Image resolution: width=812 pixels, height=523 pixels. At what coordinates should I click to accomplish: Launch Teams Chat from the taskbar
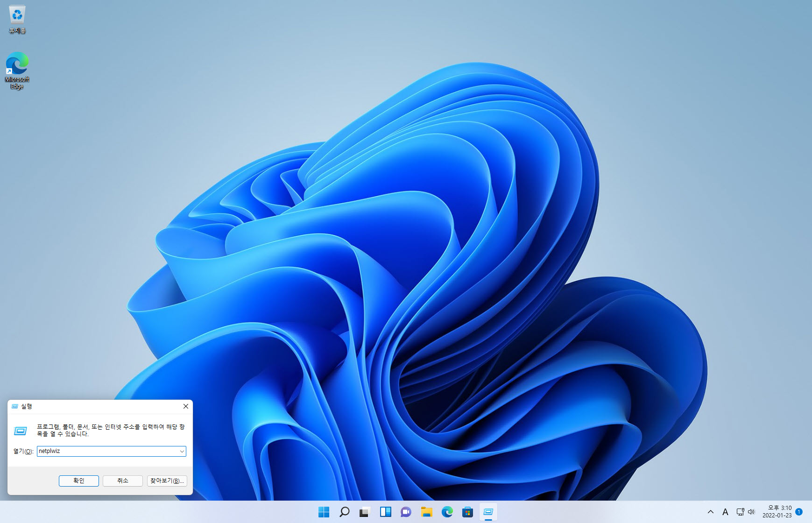point(406,512)
